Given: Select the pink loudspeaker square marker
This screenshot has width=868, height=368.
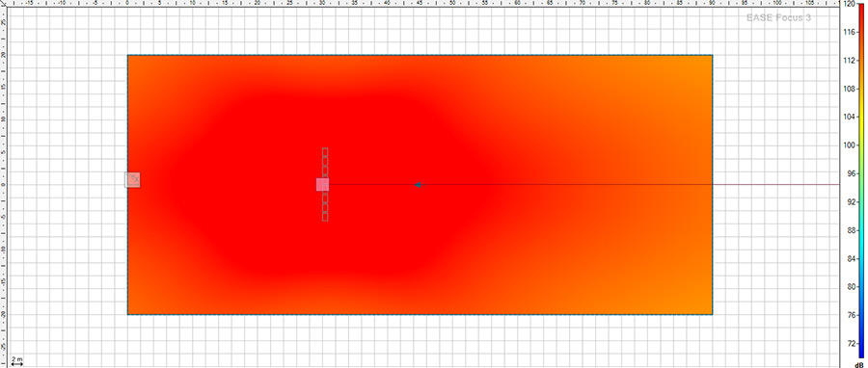Looking at the screenshot, I should 322,185.
